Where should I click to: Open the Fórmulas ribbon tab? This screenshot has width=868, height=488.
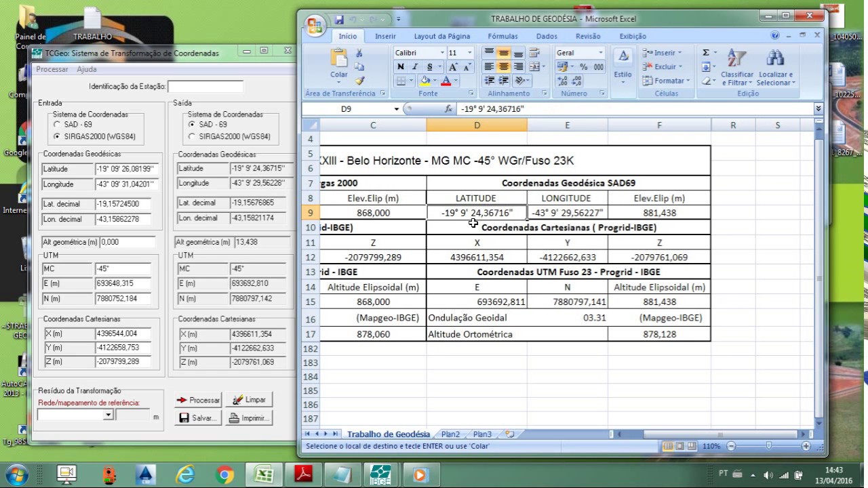pos(502,36)
